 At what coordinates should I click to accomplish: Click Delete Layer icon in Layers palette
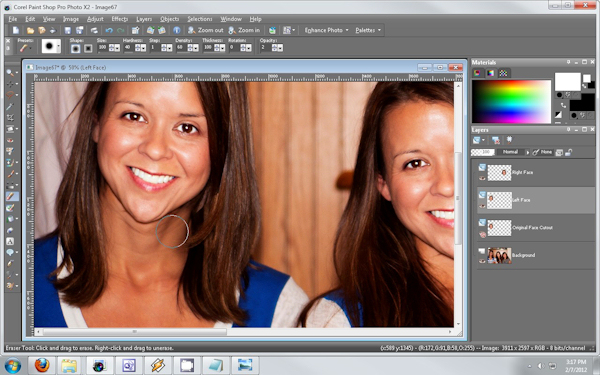point(496,140)
